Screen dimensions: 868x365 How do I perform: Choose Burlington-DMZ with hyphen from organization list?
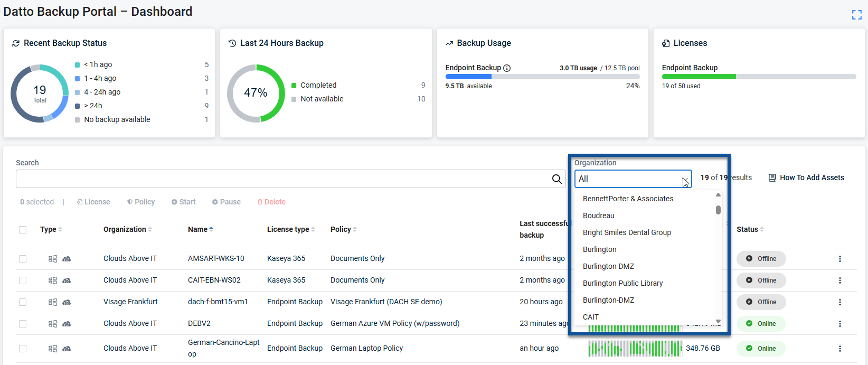point(608,300)
